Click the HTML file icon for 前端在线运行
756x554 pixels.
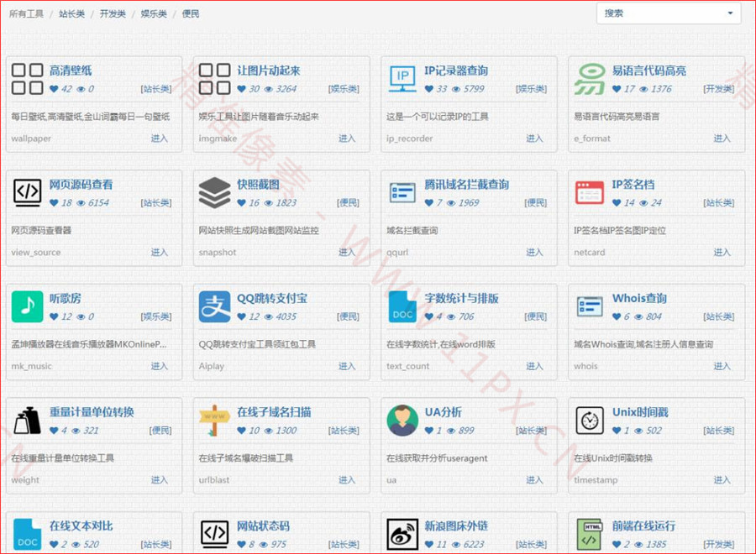click(590, 534)
